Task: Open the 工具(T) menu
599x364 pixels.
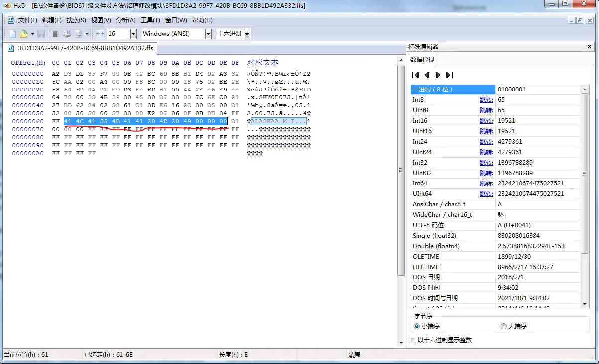Action: [150, 20]
